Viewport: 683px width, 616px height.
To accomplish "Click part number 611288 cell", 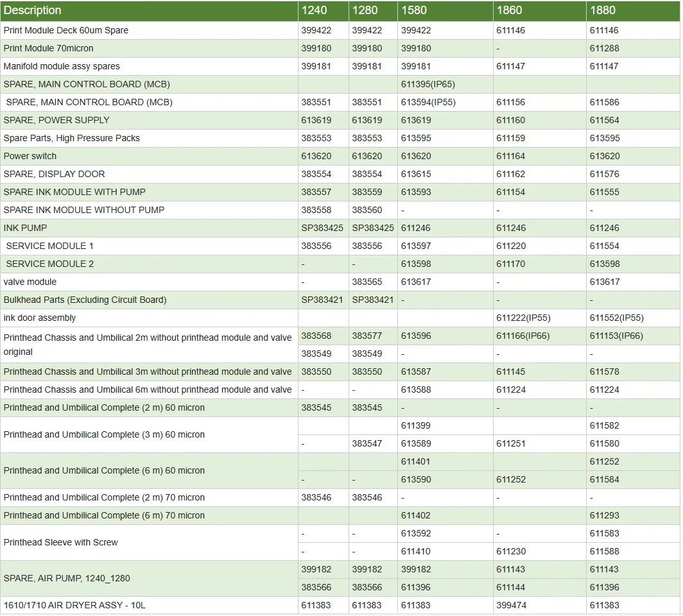I will [604, 48].
